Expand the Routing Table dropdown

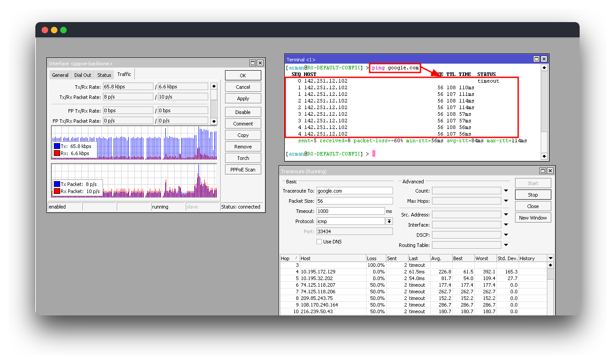click(x=506, y=245)
